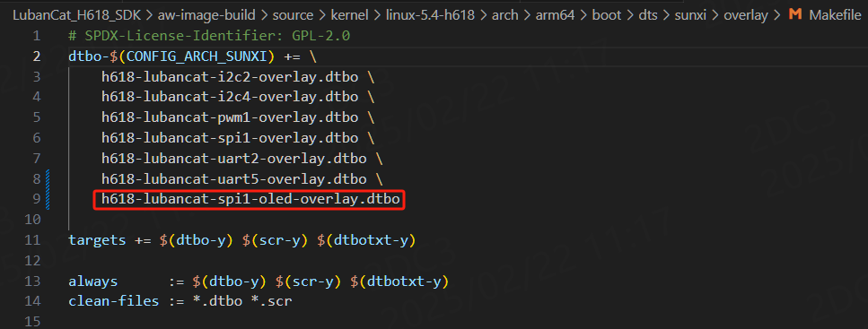Screen dimensions: 868x329
Task: Click the always keyword on line 13
Action: coord(93,281)
